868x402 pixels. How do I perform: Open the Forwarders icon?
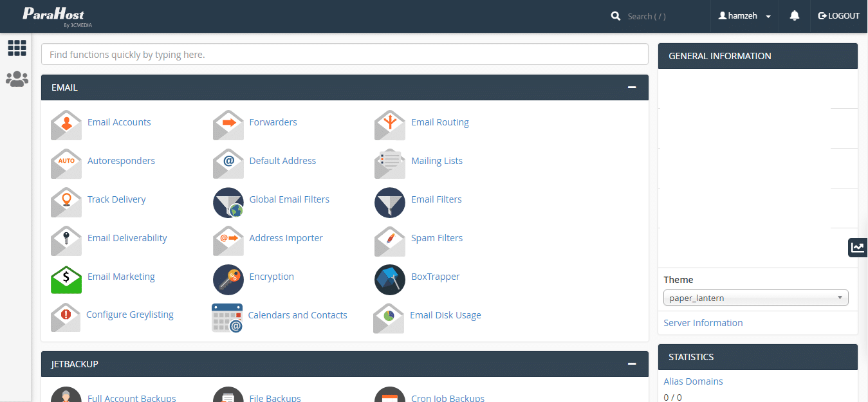(228, 125)
